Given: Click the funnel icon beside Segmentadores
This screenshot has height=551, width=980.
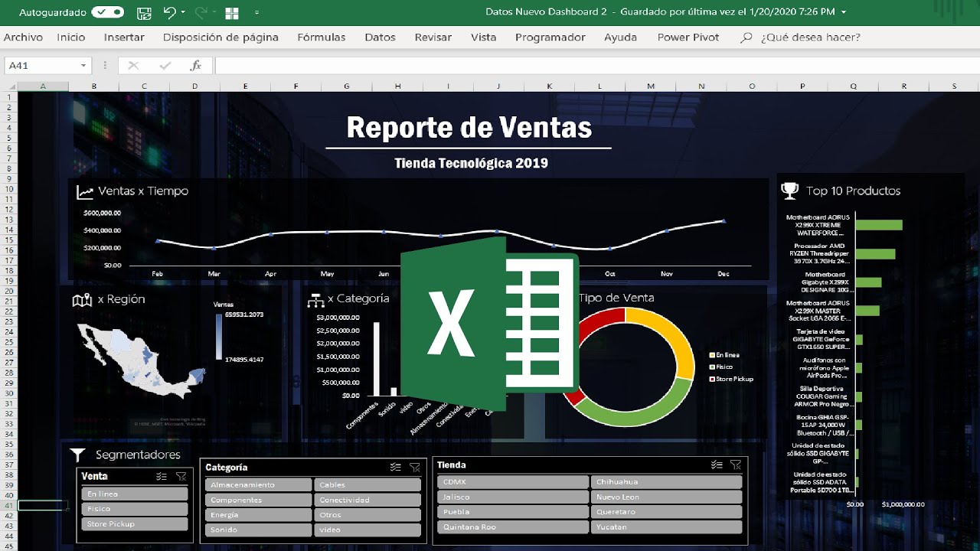Looking at the screenshot, I should 77,455.
